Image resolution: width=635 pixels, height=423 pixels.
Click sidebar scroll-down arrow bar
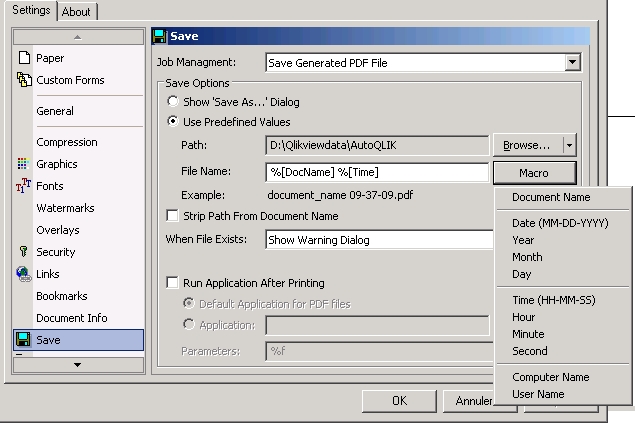click(x=78, y=365)
